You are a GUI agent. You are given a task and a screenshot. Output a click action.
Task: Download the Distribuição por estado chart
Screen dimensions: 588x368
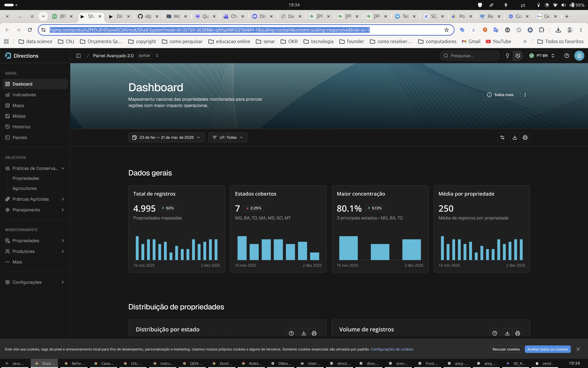304,333
